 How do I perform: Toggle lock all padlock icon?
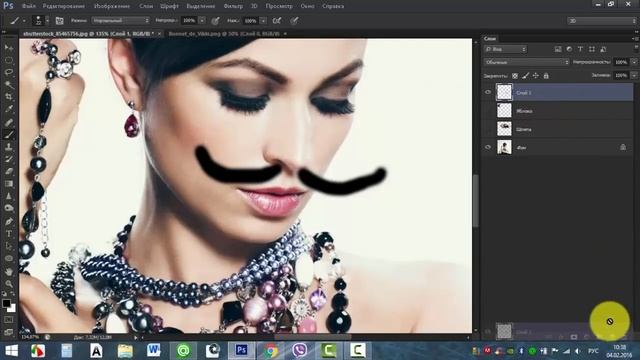(x=546, y=76)
